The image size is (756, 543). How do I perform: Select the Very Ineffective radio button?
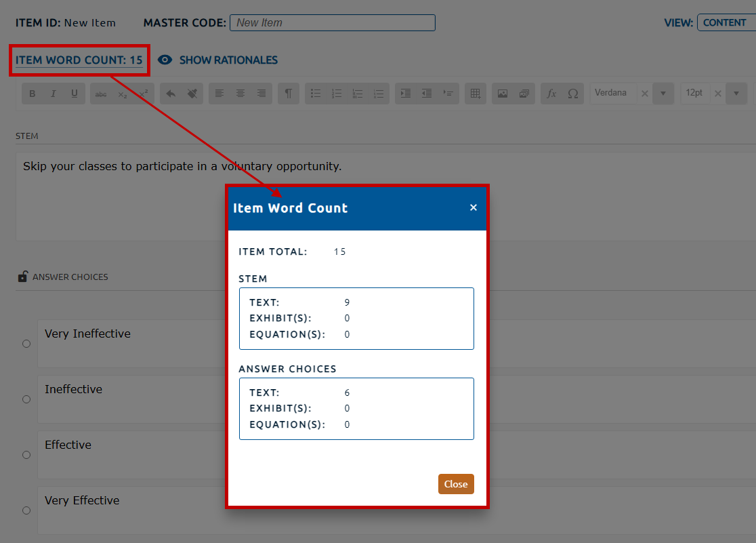[x=26, y=344]
